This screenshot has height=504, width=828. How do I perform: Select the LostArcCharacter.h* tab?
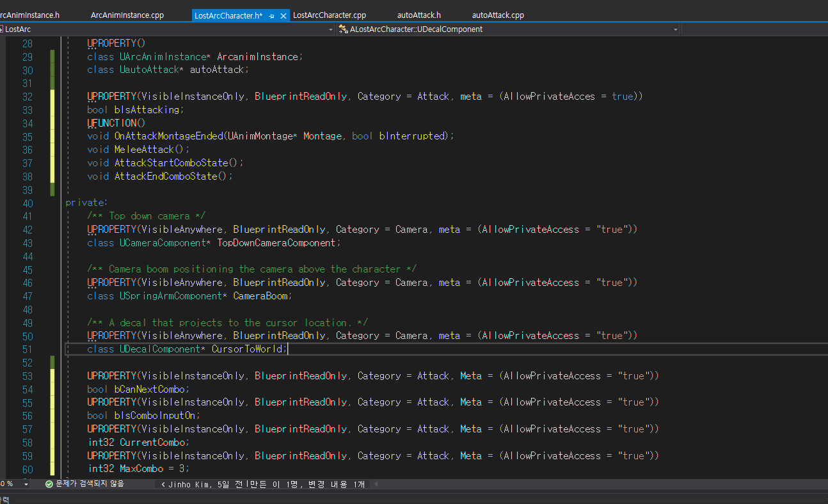(x=228, y=15)
